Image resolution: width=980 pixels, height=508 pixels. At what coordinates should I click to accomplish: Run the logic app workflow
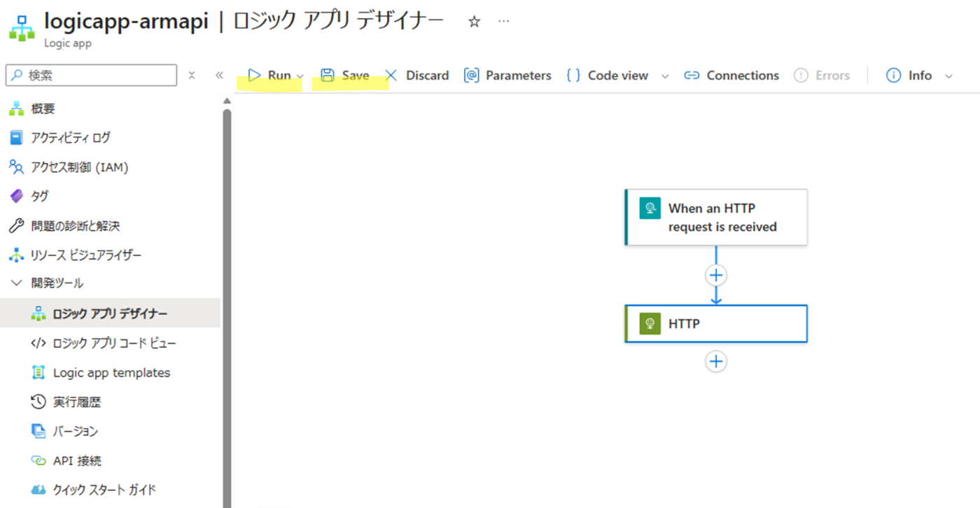[x=269, y=76]
